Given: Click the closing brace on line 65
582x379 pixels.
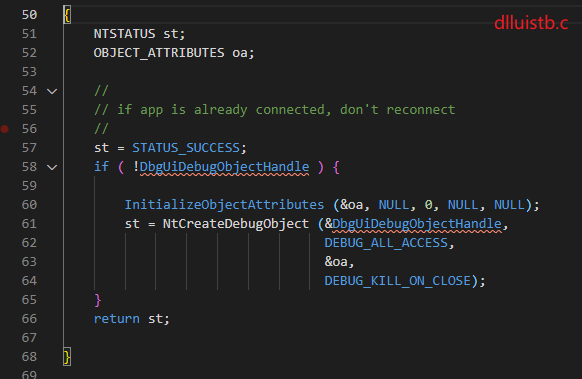Looking at the screenshot, I should click(98, 300).
